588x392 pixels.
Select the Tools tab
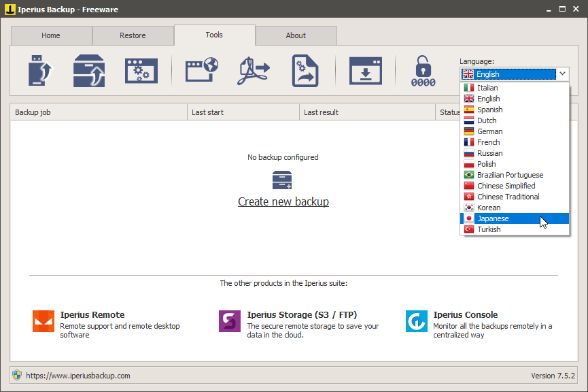[215, 35]
